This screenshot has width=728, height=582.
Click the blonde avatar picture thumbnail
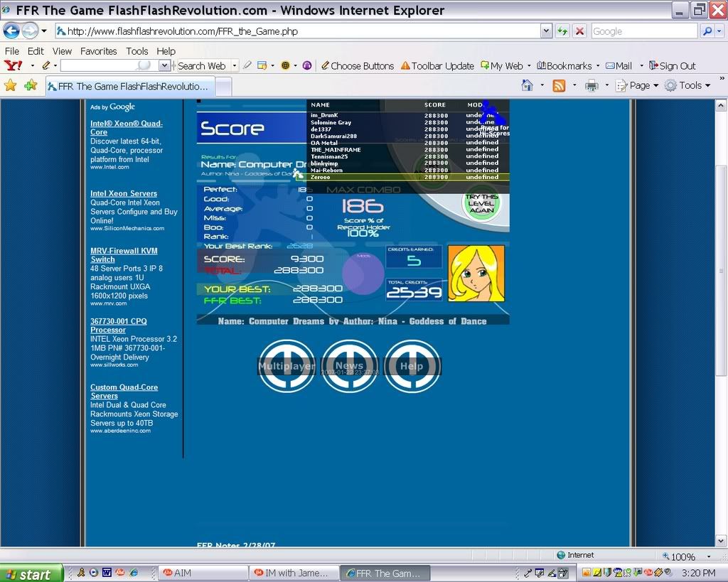pos(476,274)
